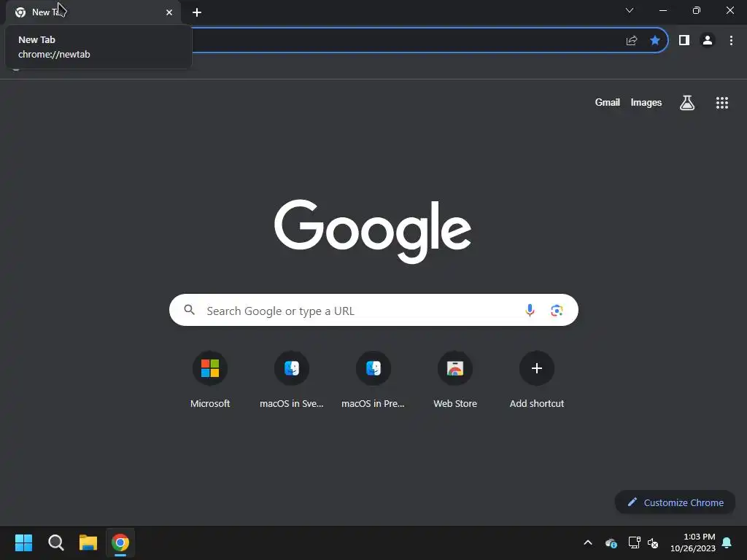
Task: Open File Explorer from taskbar
Action: coord(88,542)
